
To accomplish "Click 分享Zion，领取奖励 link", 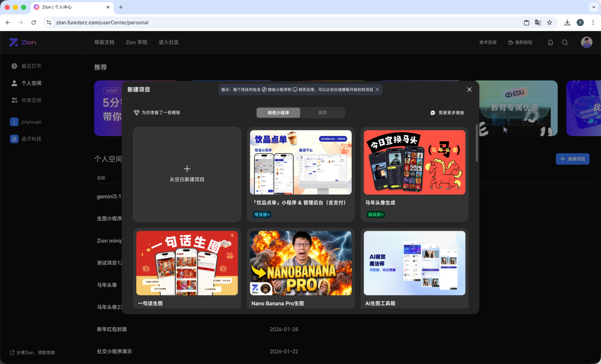I will tap(33, 352).
